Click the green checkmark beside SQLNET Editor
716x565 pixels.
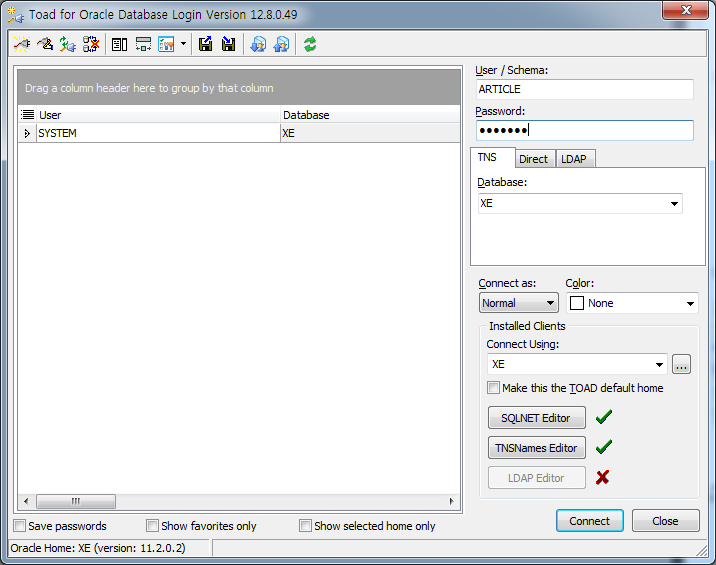click(x=604, y=417)
